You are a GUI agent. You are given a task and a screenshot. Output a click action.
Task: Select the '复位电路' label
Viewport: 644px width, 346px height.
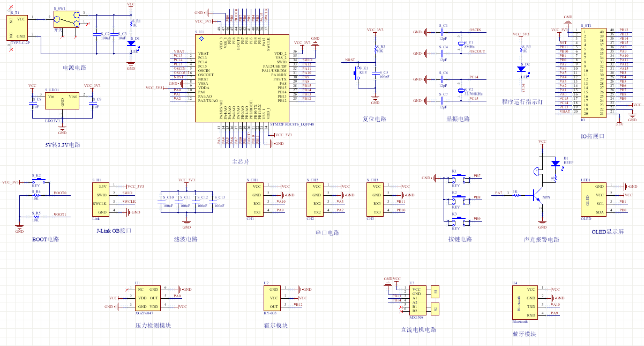coord(375,119)
